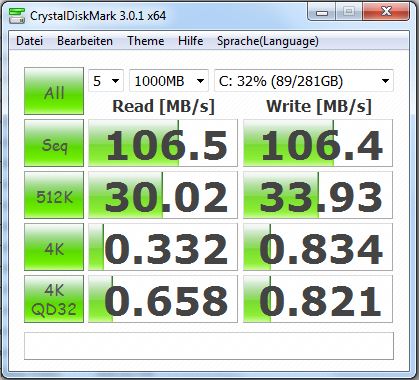Open the Hilfe menu
This screenshot has width=419, height=380.
(191, 41)
